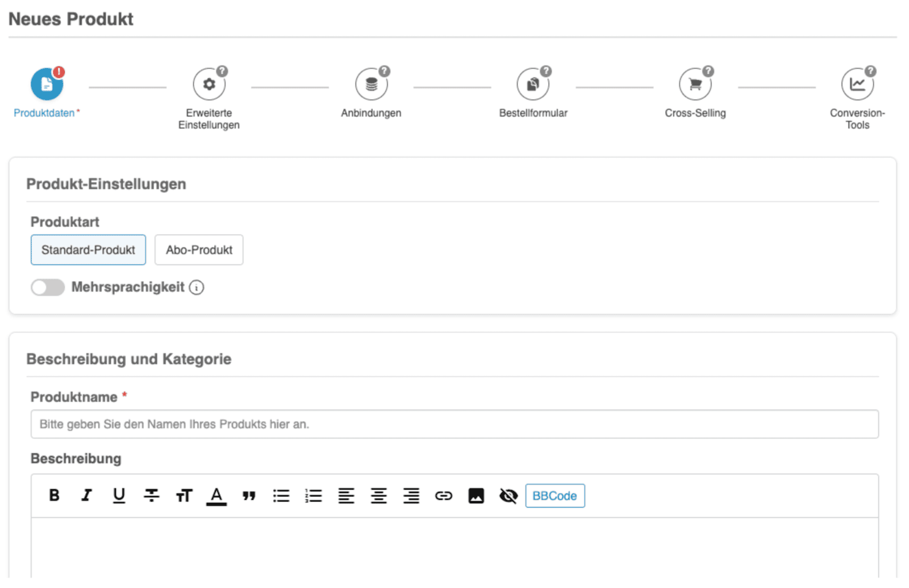Click the Bold formatting icon
The image size is (909, 588).
[55, 495]
